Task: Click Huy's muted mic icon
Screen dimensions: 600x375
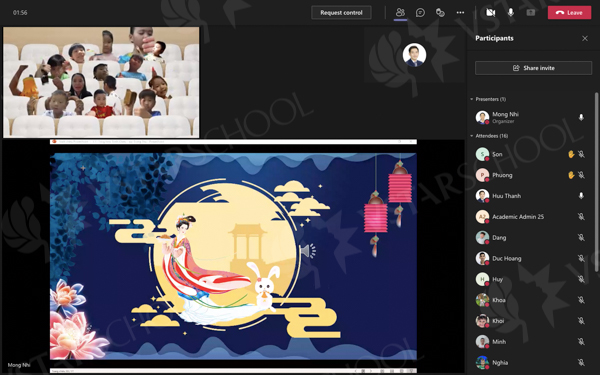Action: pyautogui.click(x=581, y=279)
